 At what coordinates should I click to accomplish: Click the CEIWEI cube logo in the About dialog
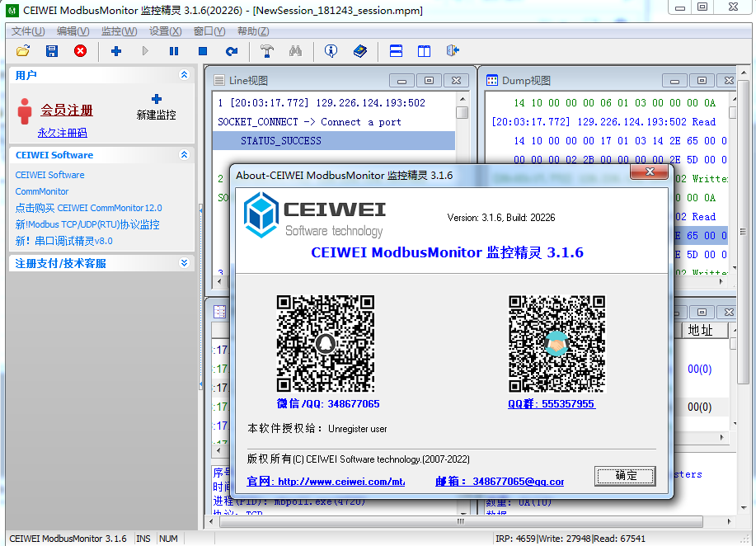pos(261,215)
